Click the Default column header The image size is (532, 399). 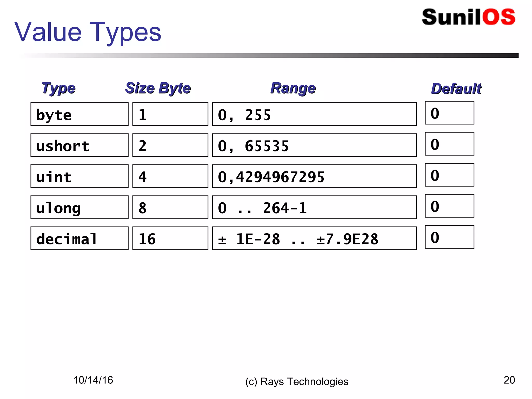click(456, 89)
